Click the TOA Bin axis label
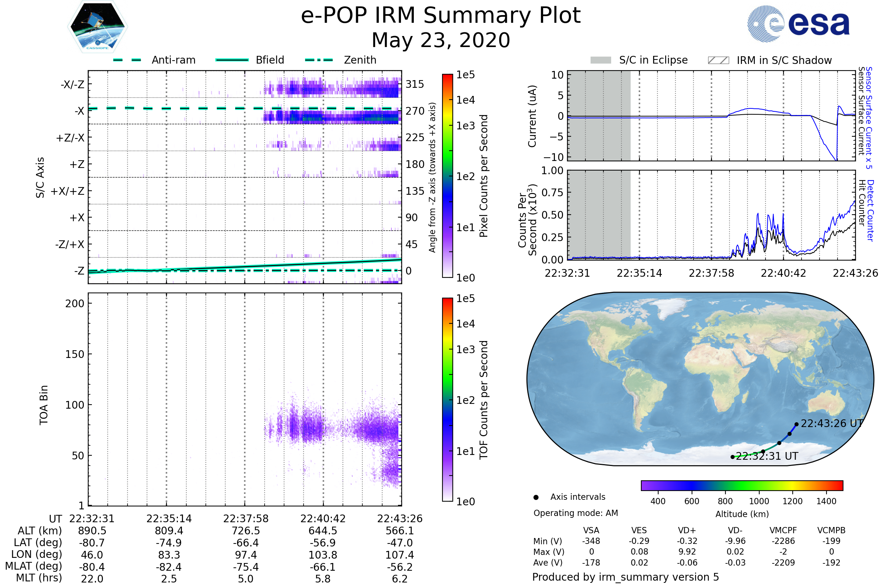 click(44, 405)
